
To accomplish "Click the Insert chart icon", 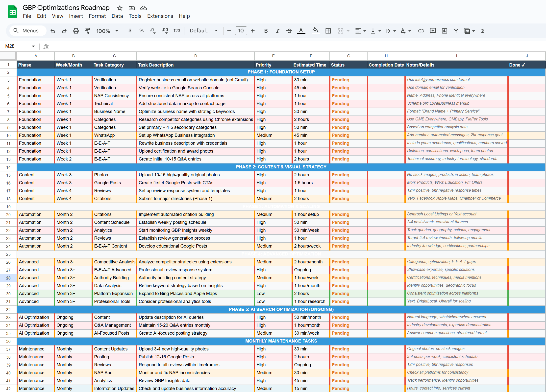I will pos(445,31).
